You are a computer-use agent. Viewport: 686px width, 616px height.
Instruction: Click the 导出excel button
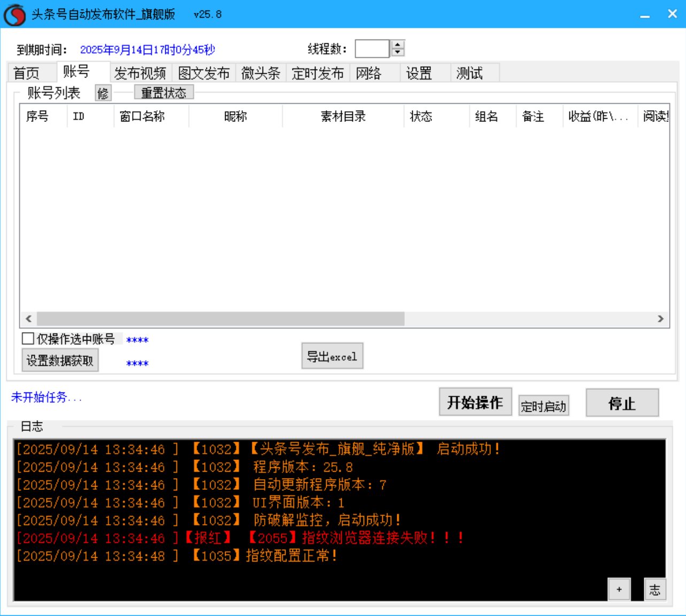tap(332, 356)
